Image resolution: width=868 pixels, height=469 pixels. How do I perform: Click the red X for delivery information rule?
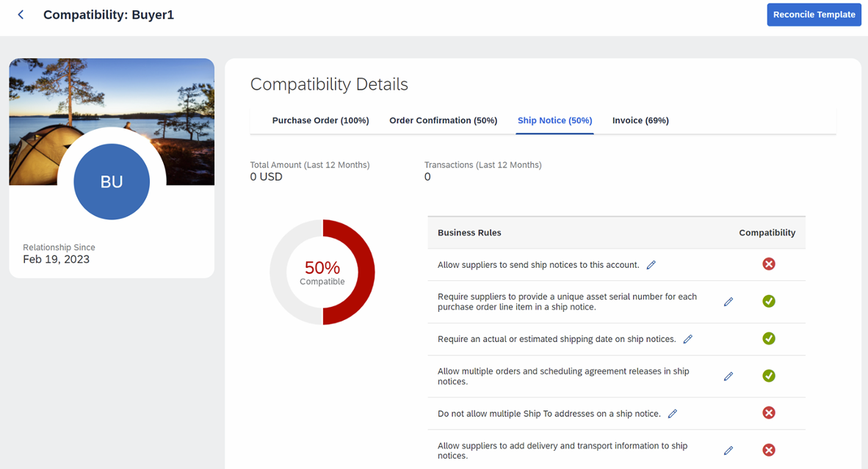(x=769, y=450)
